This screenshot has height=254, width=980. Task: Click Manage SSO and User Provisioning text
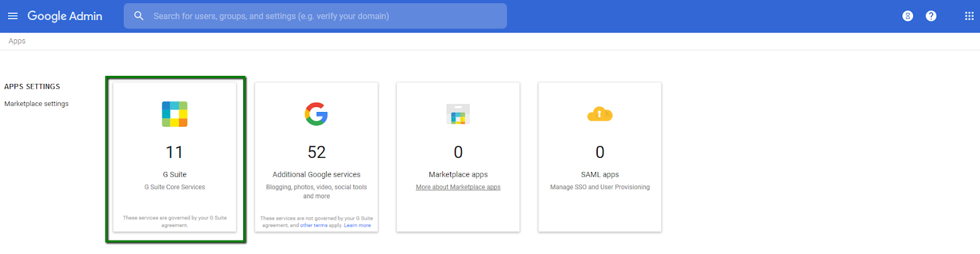pyautogui.click(x=600, y=187)
